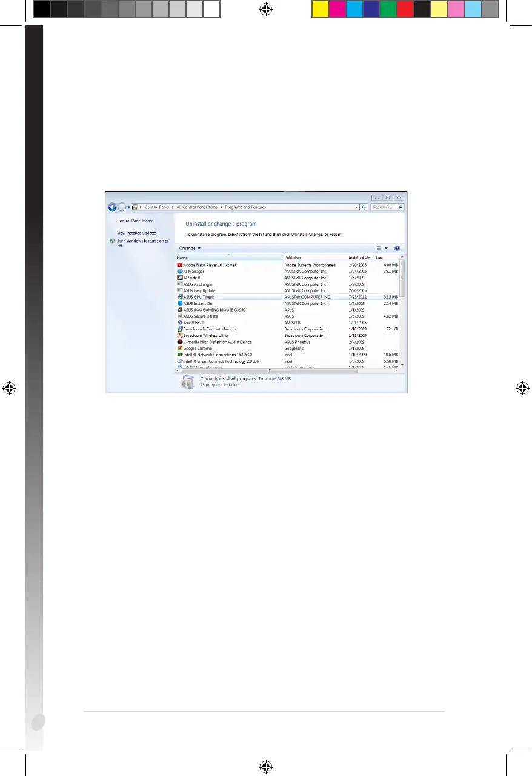Click the C-media High Definition Audio icon

point(179,342)
